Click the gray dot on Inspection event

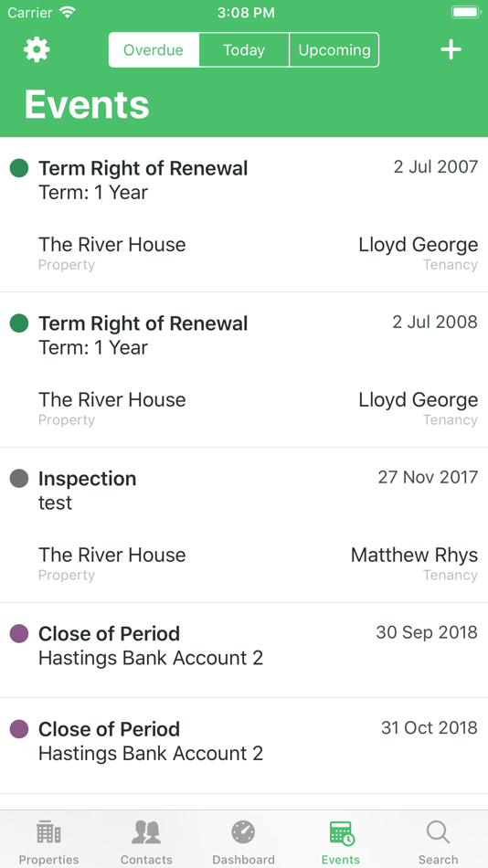pyautogui.click(x=19, y=478)
